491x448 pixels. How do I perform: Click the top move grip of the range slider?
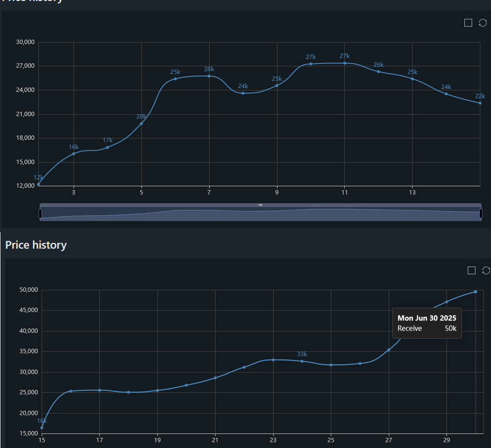pyautogui.click(x=261, y=205)
